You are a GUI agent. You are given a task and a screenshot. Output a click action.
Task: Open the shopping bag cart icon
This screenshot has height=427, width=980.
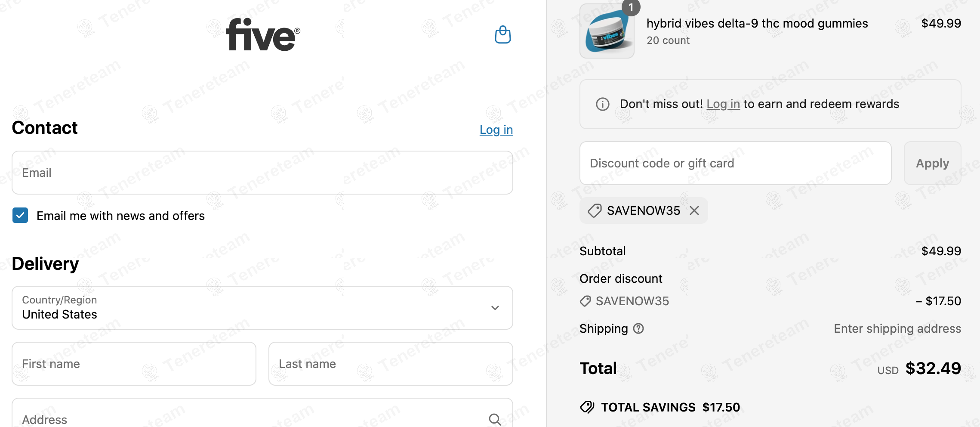[502, 35]
